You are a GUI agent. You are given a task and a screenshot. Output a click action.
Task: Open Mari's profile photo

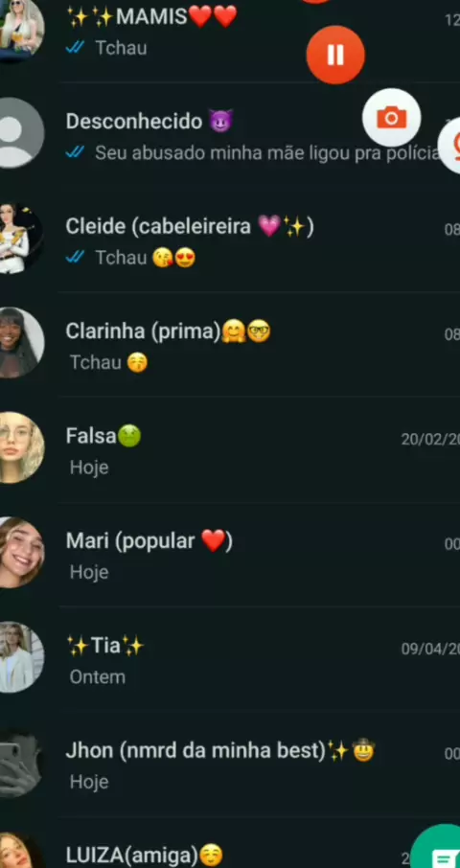18,552
